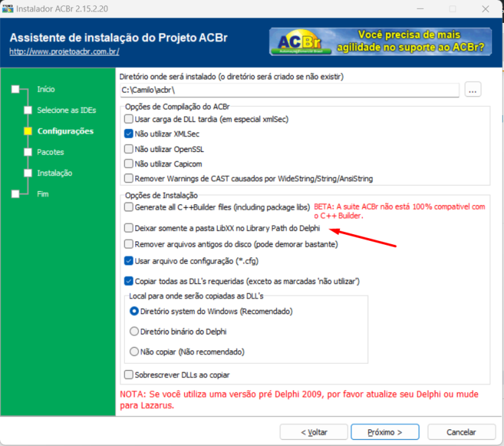
Task: Open the projetoacbr.com.br link
Action: [x=65, y=52]
